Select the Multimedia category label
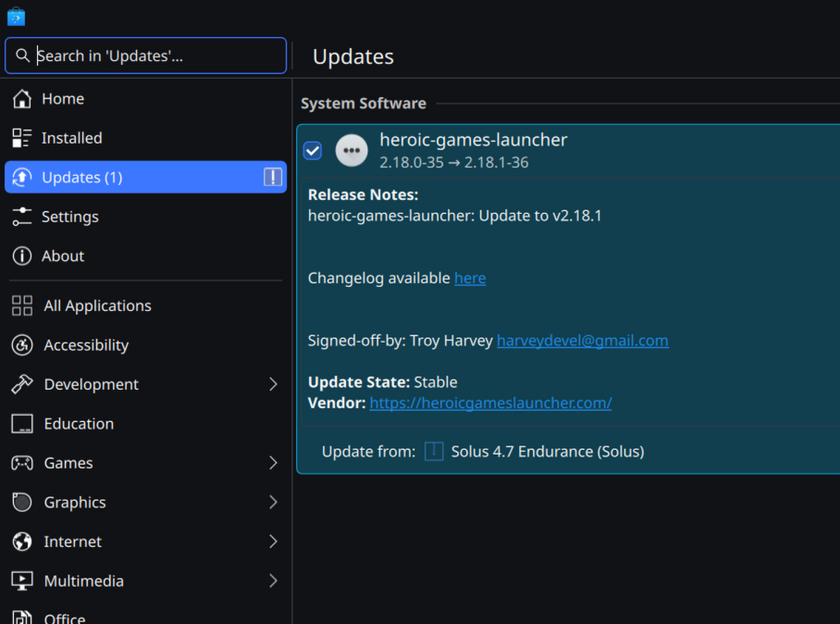The width and height of the screenshot is (840, 624). click(x=83, y=581)
